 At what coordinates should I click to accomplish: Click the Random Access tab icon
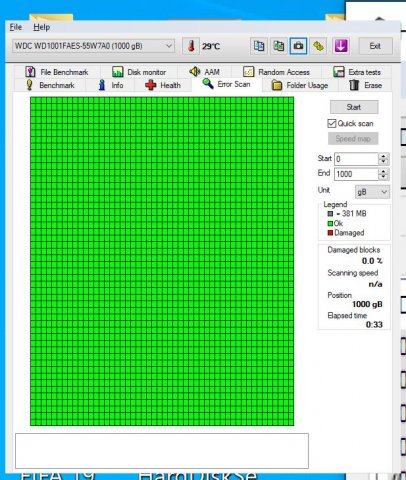[248, 72]
